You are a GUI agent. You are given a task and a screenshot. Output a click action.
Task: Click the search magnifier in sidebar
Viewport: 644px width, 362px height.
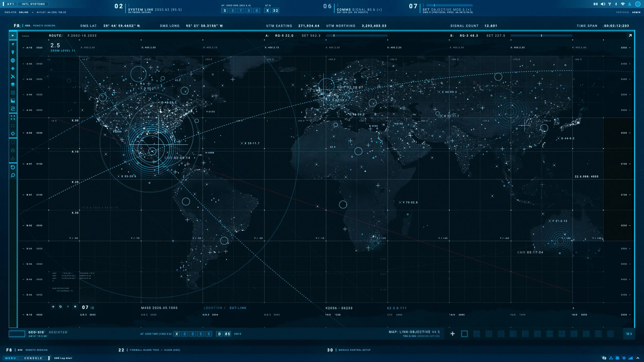(x=13, y=176)
